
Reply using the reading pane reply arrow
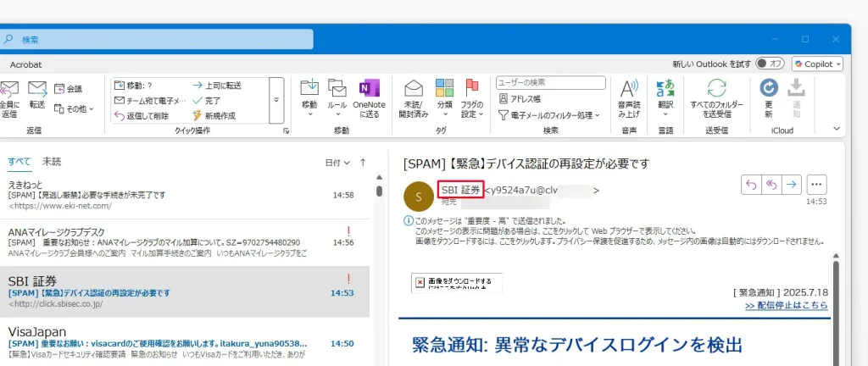click(x=751, y=185)
